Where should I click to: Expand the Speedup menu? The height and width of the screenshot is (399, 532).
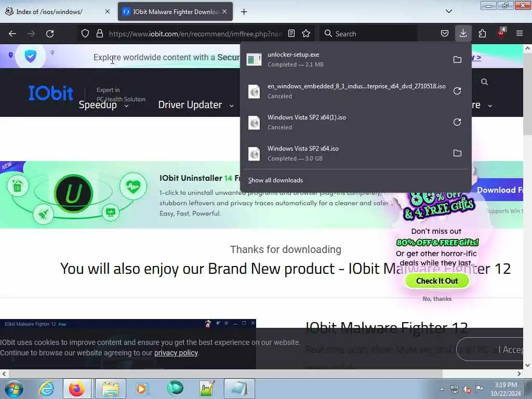pyautogui.click(x=104, y=105)
